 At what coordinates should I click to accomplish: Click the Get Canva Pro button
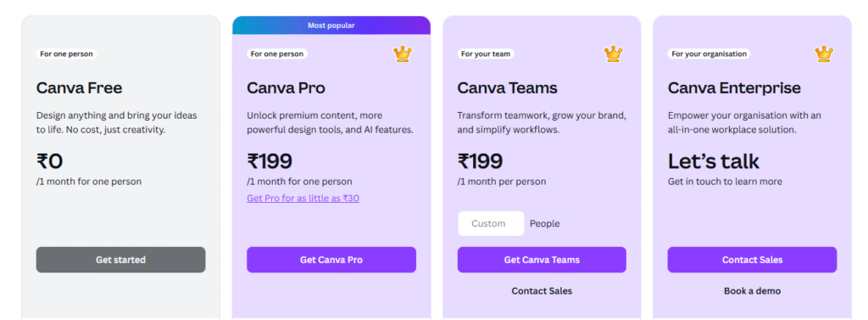point(331,260)
